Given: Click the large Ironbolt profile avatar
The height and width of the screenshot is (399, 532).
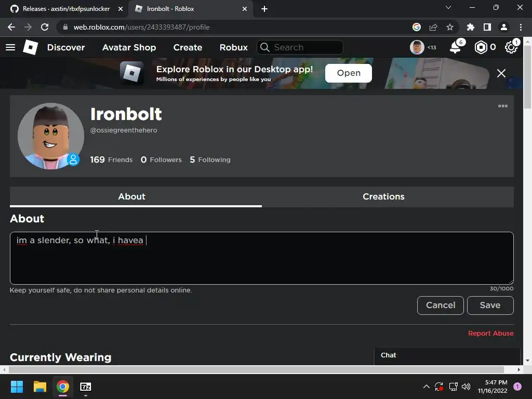Looking at the screenshot, I should 51,136.
